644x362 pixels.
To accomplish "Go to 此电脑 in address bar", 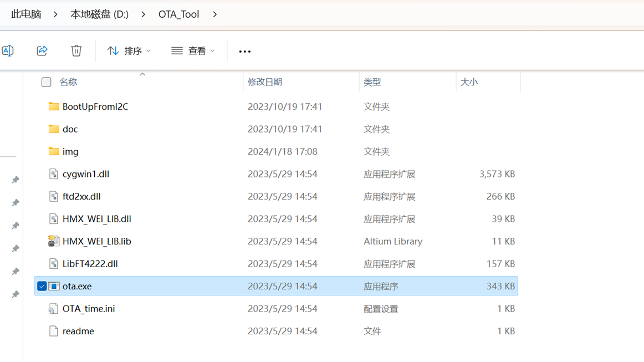I will [26, 14].
